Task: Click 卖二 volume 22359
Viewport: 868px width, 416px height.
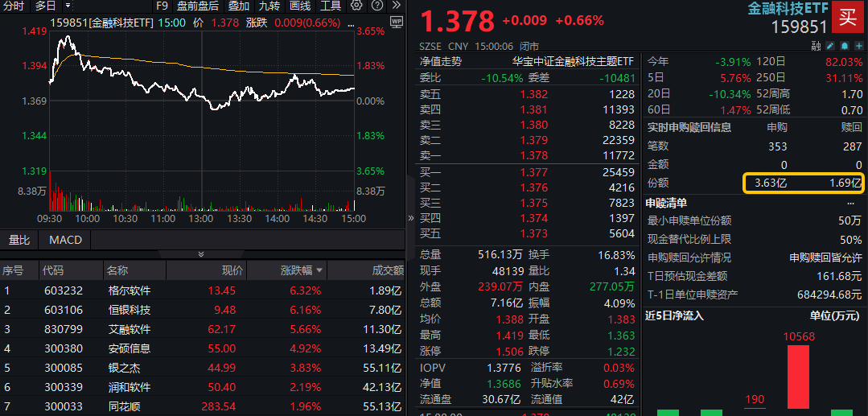Action: point(619,140)
